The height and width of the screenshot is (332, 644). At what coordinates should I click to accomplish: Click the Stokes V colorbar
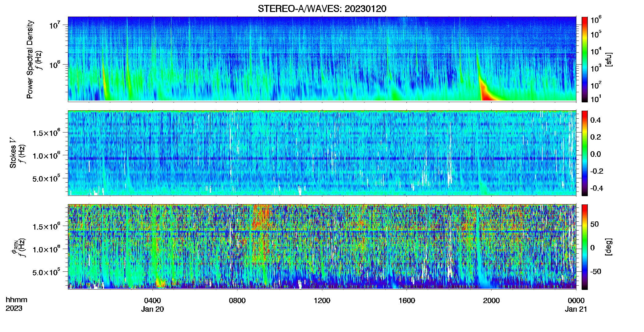585,153
